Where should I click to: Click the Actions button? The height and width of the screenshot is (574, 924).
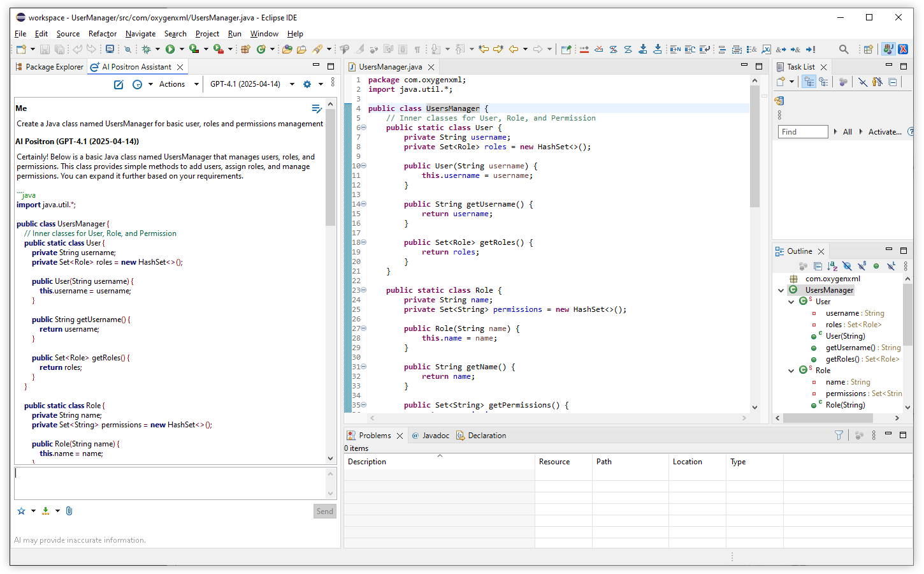[172, 84]
